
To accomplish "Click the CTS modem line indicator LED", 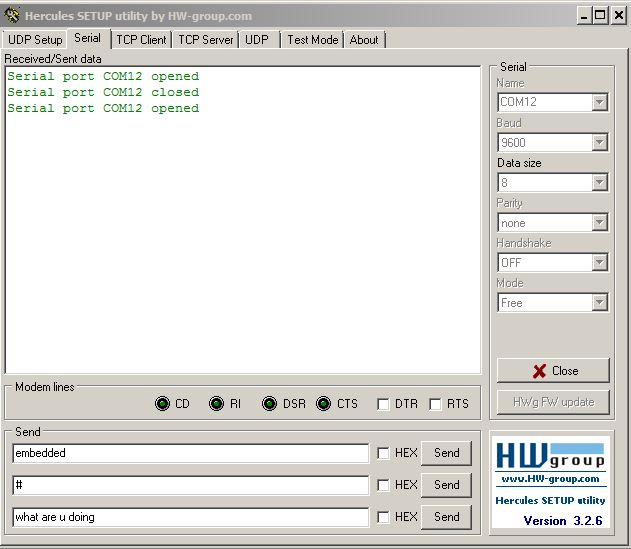I will pyautogui.click(x=323, y=403).
